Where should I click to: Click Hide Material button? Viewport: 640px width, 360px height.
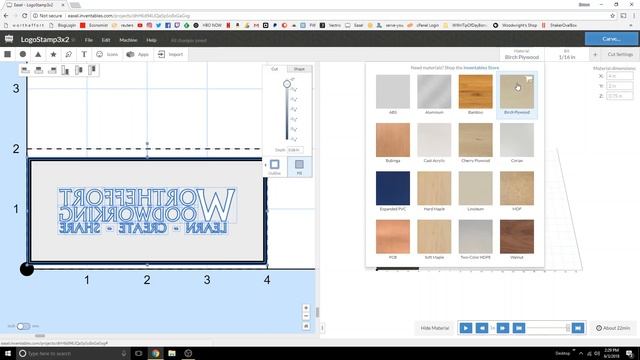(435, 328)
